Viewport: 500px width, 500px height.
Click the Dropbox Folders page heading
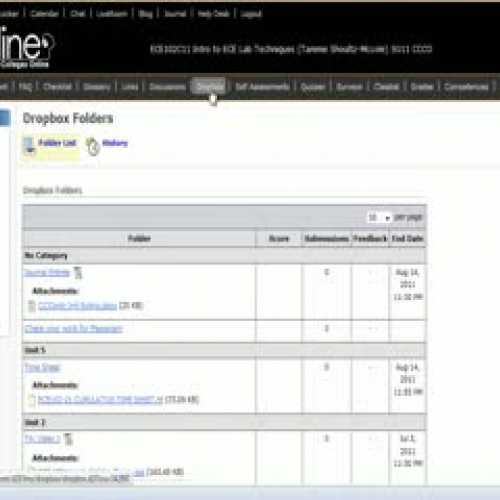click(68, 118)
